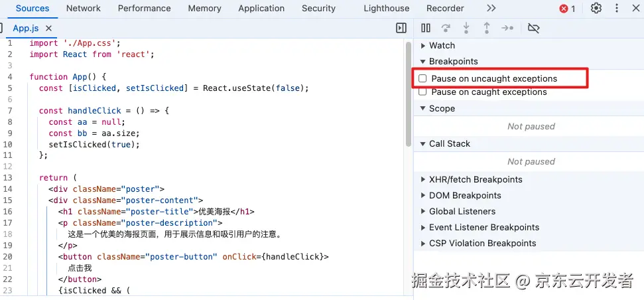The width and height of the screenshot is (644, 300).
Task: Open the Performance tab
Action: click(x=144, y=8)
